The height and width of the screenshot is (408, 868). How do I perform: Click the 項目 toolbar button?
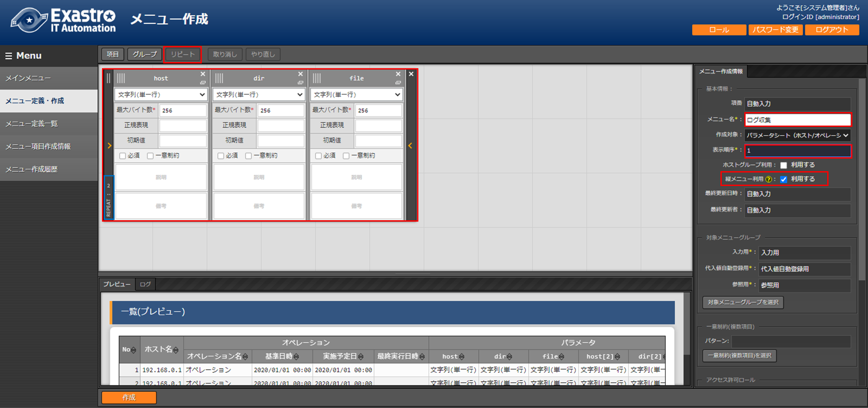(x=113, y=54)
